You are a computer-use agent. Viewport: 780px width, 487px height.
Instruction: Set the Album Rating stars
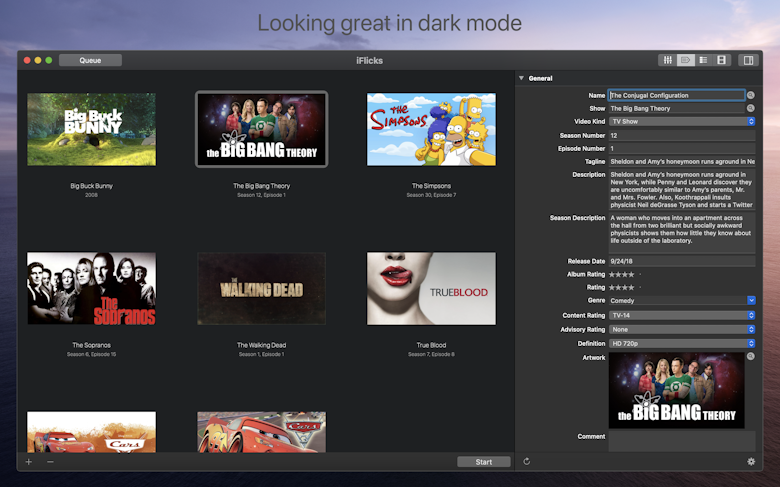click(625, 274)
